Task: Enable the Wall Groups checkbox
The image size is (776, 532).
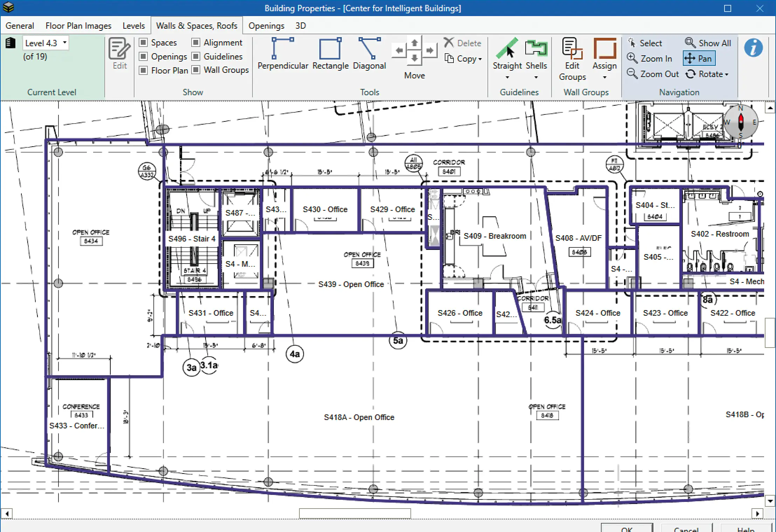Action: pyautogui.click(x=196, y=70)
